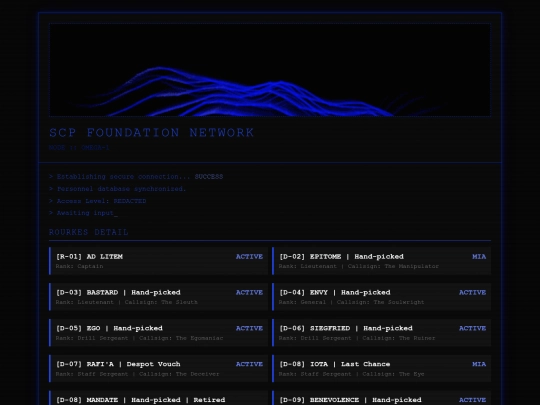Screen dimensions: 540x405
Task: Open the [D-07] RAFI'A Despot Vouch entry
Action: point(158,368)
